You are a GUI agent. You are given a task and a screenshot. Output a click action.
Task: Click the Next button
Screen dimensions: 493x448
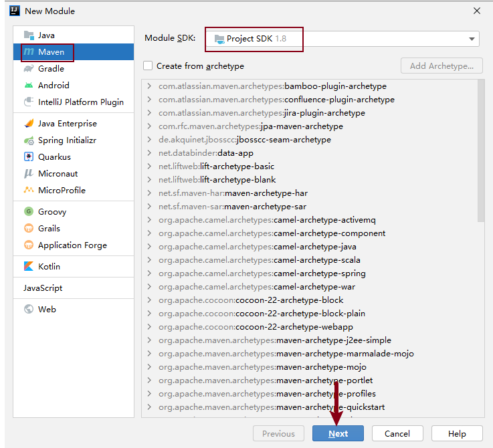338,433
